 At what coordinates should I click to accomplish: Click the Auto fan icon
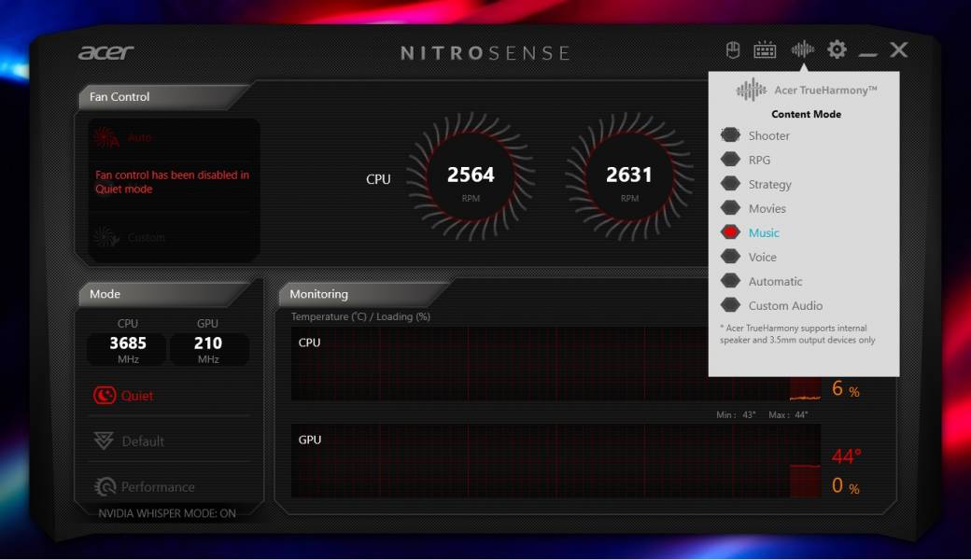[106, 137]
